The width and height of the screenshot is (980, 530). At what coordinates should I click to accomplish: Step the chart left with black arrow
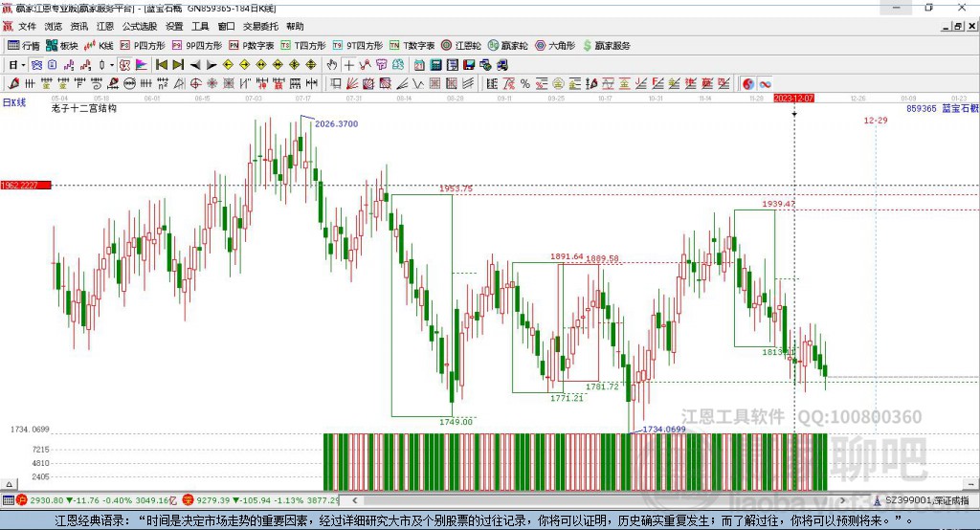pyautogui.click(x=195, y=65)
